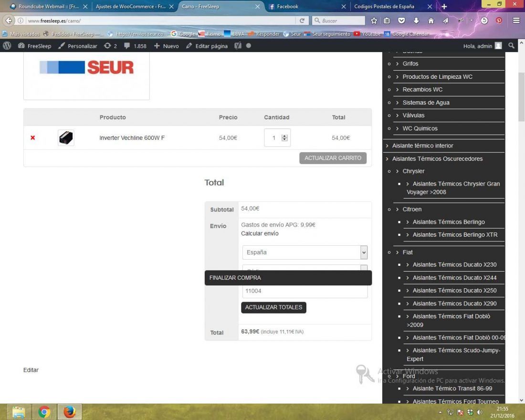Image resolution: width=525 pixels, height=420 pixels.
Task: Open Aislantes Térmicos Scudo-Jumpy-Expert link
Action: [453, 354]
